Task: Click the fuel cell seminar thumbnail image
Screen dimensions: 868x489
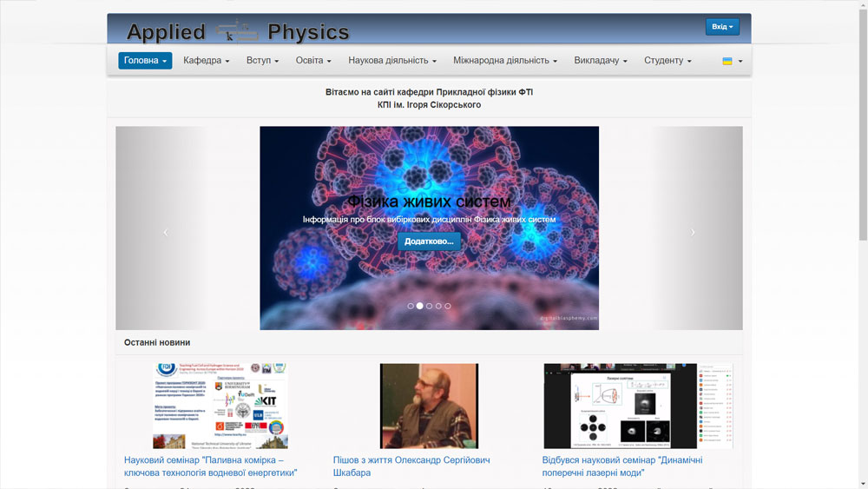Action: [x=220, y=406]
